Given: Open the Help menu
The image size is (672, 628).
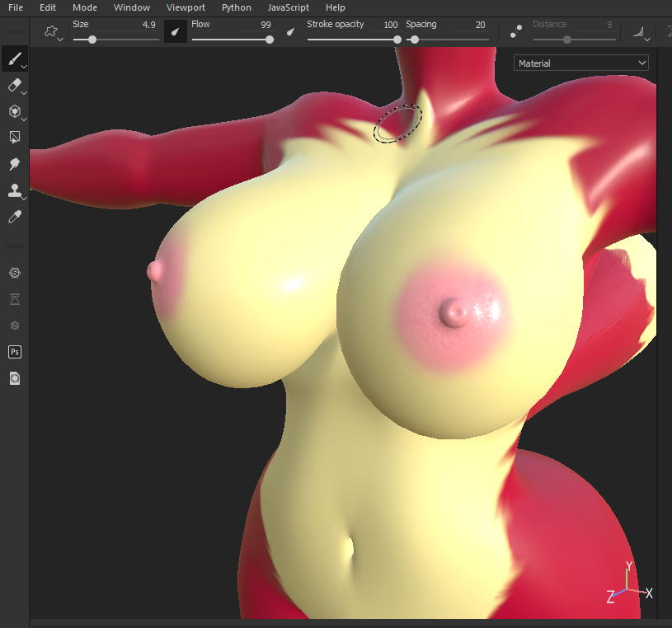Looking at the screenshot, I should pyautogui.click(x=335, y=7).
